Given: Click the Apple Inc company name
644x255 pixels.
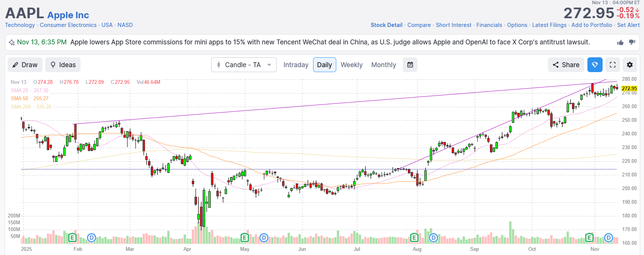Looking at the screenshot, I should pos(68,15).
